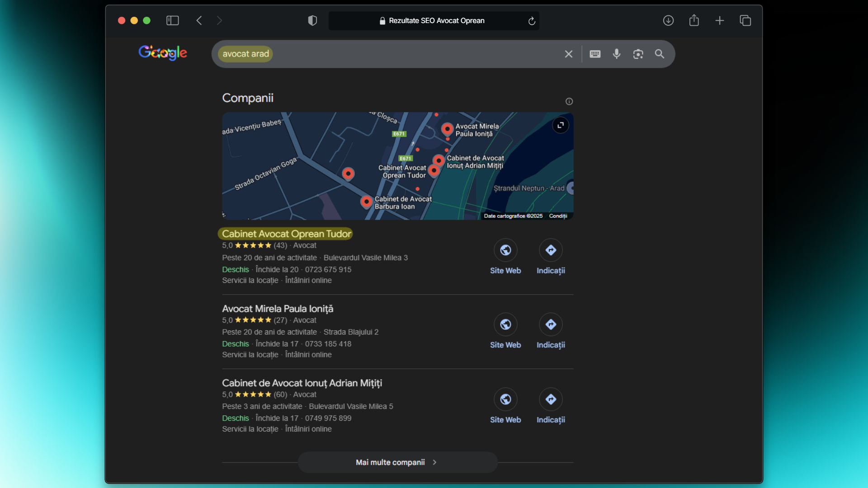The image size is (868, 488).
Task: Open Safari tab overview
Action: click(x=745, y=20)
